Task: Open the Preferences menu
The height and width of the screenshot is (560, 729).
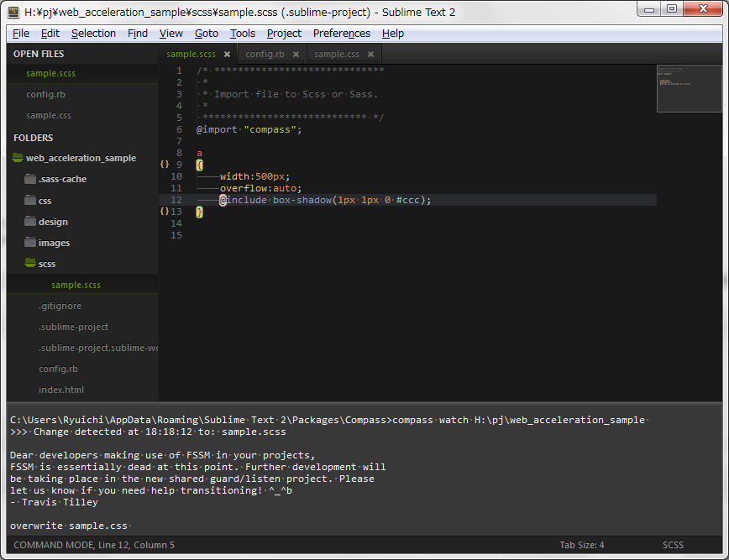Action: coord(341,33)
